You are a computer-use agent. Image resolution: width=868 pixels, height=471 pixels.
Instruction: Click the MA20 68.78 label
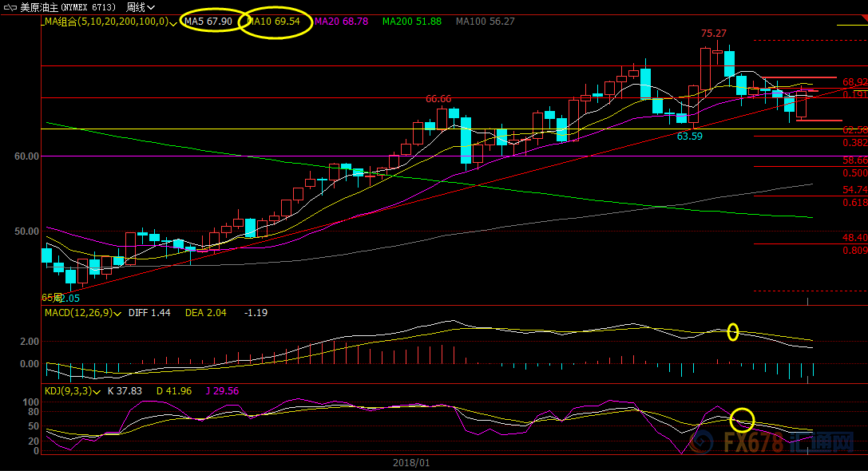[341, 22]
